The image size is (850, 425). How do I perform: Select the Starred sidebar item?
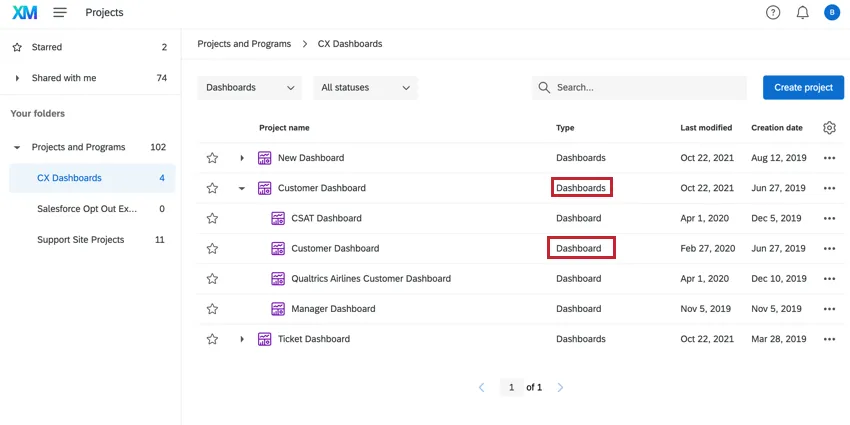point(47,47)
